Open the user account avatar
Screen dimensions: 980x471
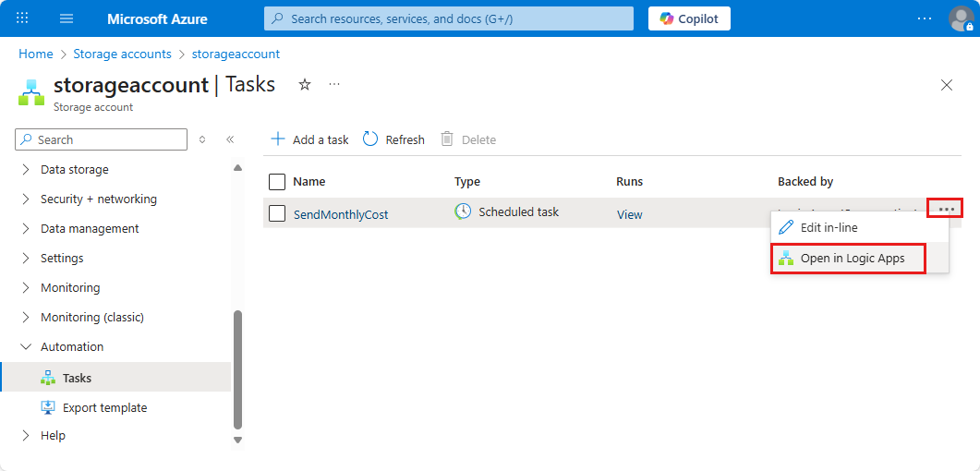tap(961, 18)
